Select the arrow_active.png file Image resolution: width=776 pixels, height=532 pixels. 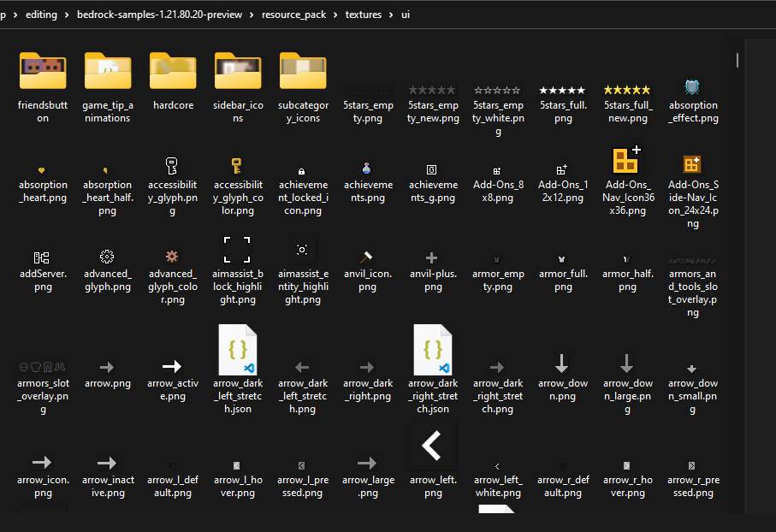click(x=172, y=366)
